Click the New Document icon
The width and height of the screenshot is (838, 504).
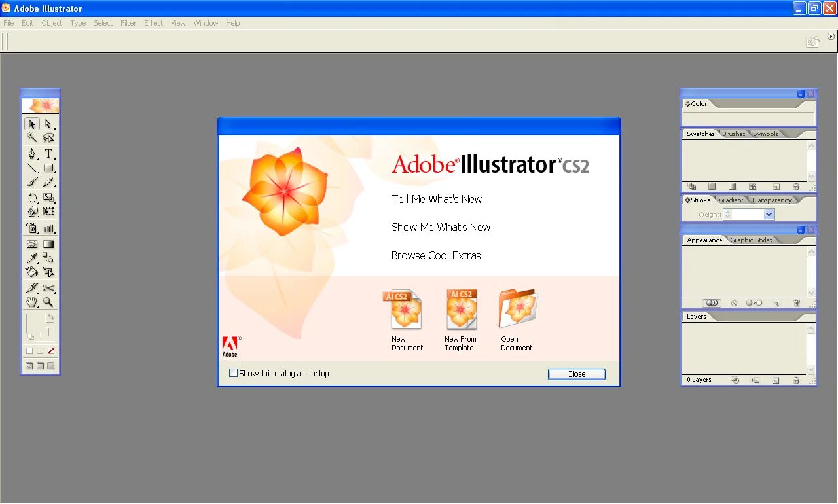click(404, 310)
